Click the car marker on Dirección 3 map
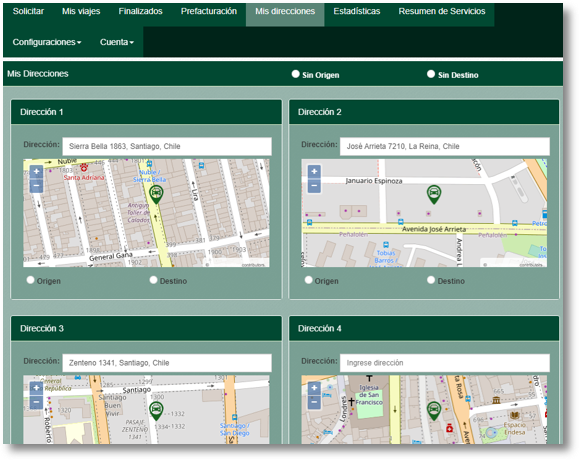Image resolution: width=579 pixels, height=460 pixels. coord(156,411)
